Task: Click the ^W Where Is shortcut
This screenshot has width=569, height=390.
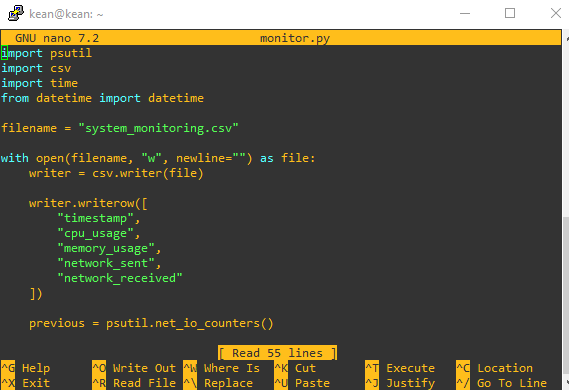Action: [x=222, y=368]
